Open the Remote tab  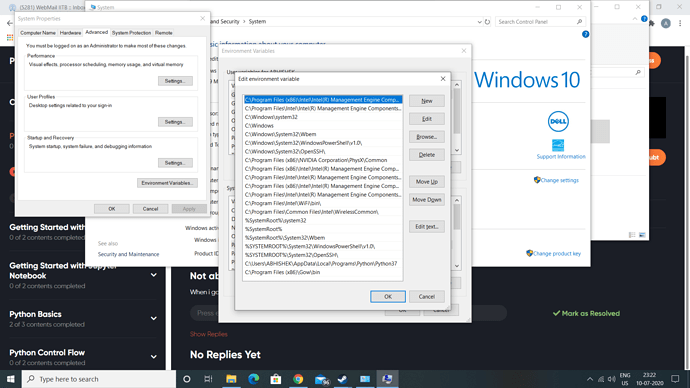pyautogui.click(x=164, y=33)
